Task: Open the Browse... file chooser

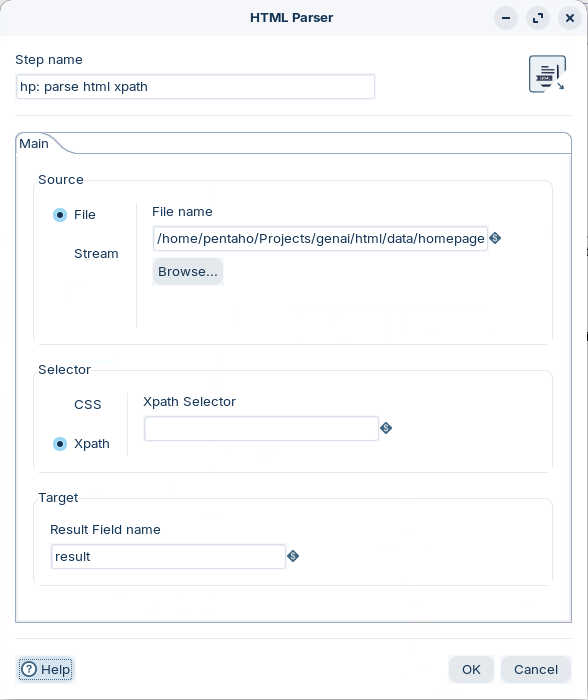Action: pyautogui.click(x=188, y=271)
